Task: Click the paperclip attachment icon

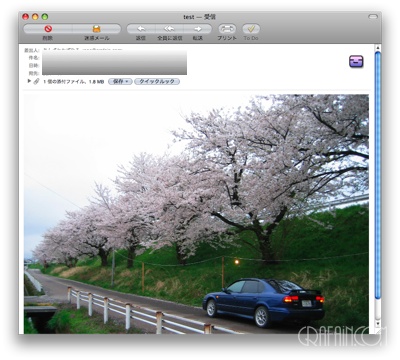Action: [37, 81]
